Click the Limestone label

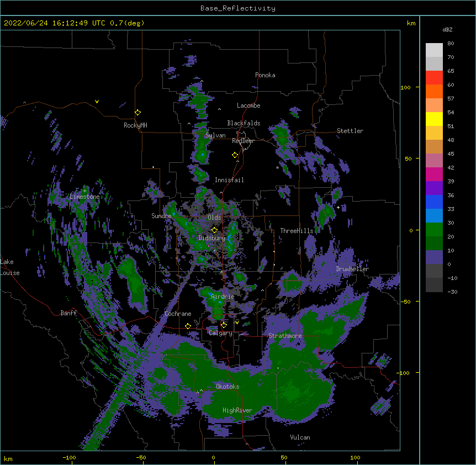click(84, 197)
